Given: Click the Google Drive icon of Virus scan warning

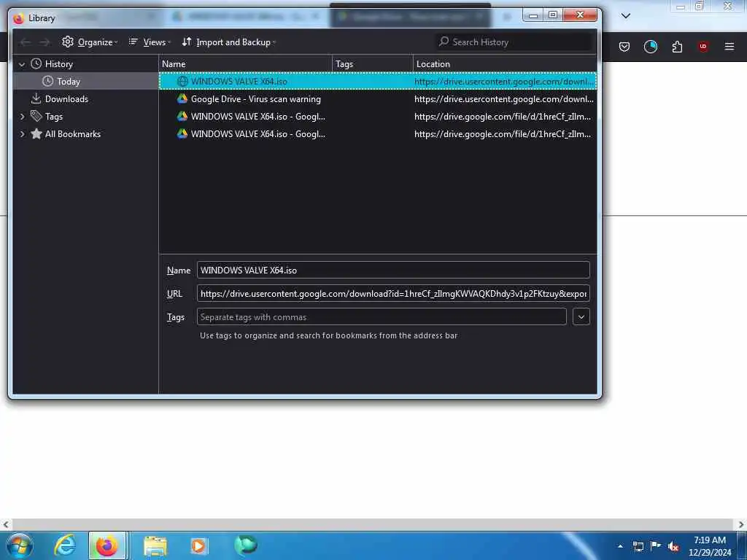Looking at the screenshot, I should 182,98.
